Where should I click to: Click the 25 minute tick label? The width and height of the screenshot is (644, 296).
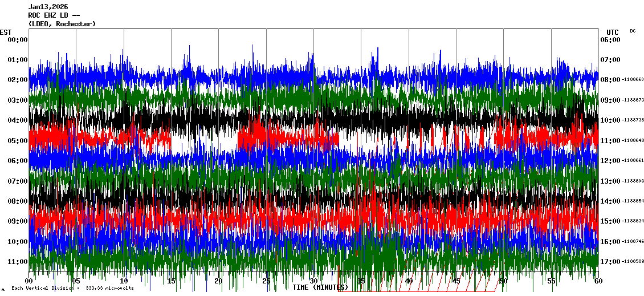[x=266, y=282]
